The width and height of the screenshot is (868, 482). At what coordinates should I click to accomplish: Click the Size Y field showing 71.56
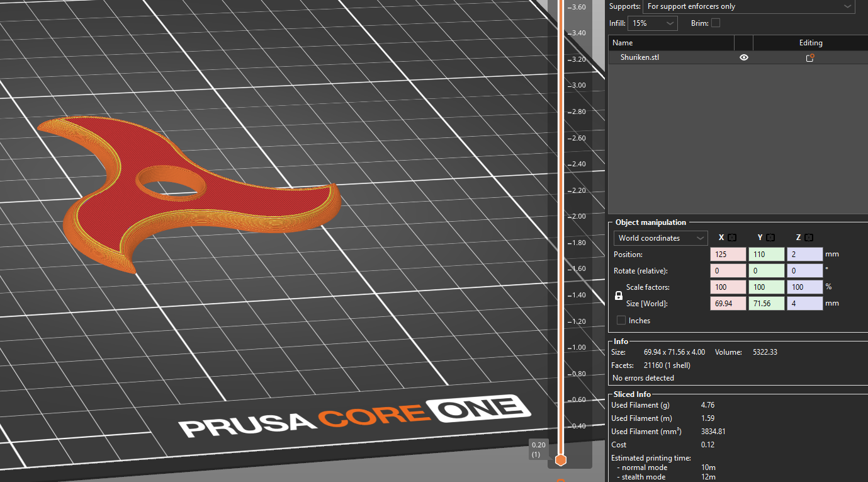(766, 304)
